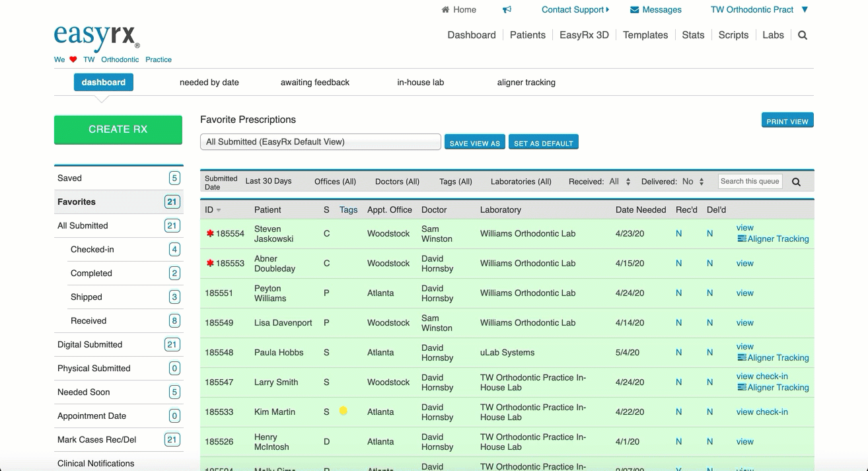Open Needed Soon in the sidebar
This screenshot has width=868, height=471.
point(119,392)
